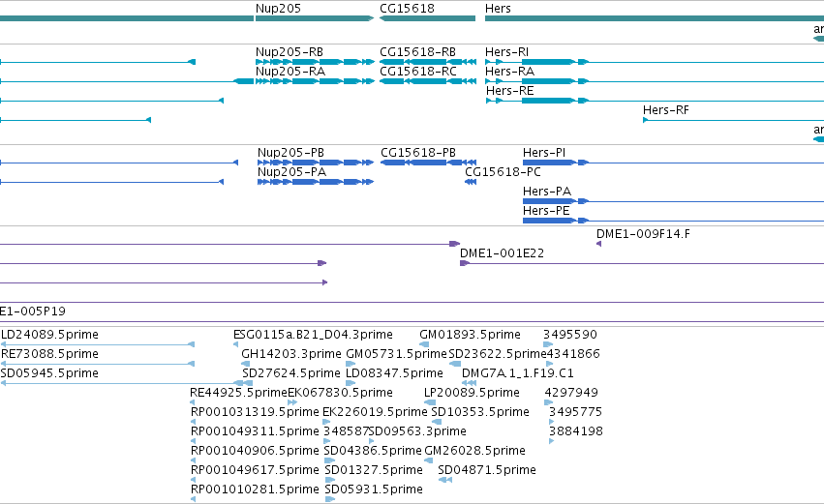Select feature 3495590
This screenshot has width=824, height=504.
click(570, 335)
